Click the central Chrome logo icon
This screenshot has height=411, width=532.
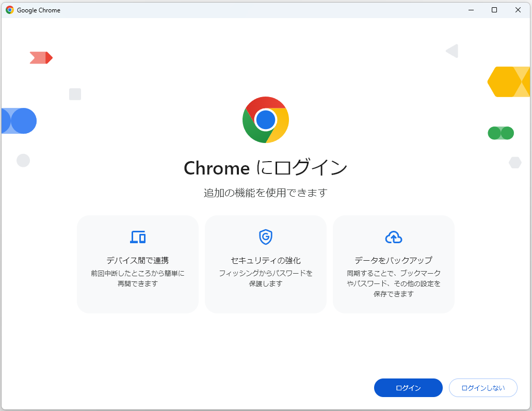point(265,119)
